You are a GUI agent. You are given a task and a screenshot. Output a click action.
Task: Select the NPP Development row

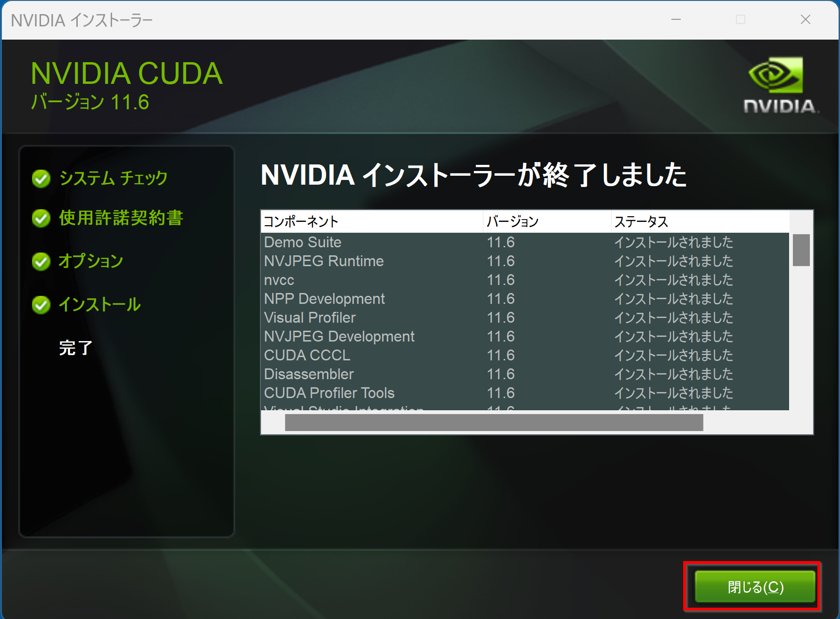[x=525, y=299]
